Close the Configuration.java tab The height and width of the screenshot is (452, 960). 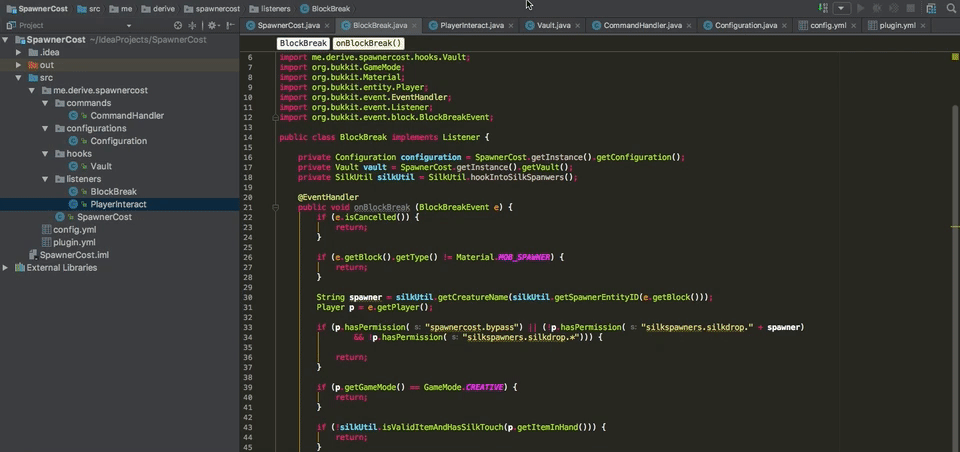pos(784,26)
